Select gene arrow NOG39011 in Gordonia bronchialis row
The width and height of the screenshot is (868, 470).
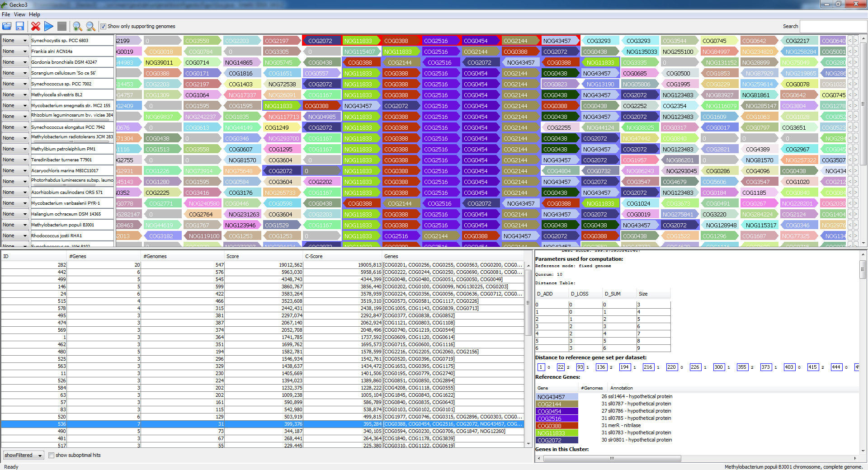pos(162,62)
